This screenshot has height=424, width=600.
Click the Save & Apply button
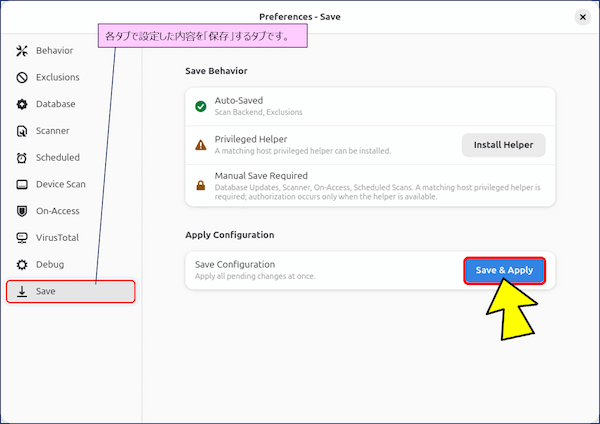point(504,270)
